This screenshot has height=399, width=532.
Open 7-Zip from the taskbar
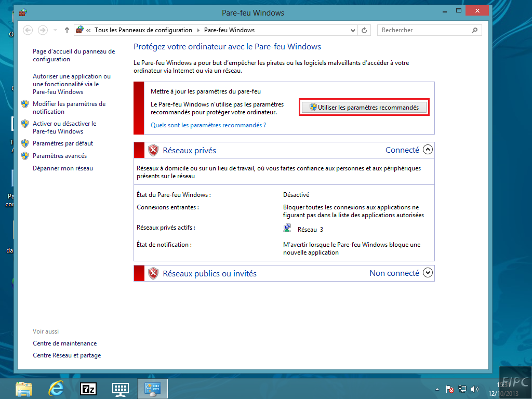pos(88,388)
